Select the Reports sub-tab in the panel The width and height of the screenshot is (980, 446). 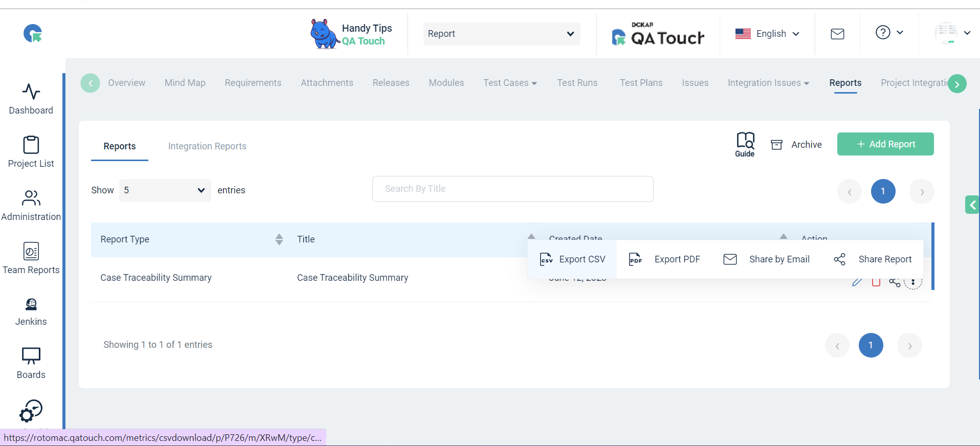pos(120,146)
